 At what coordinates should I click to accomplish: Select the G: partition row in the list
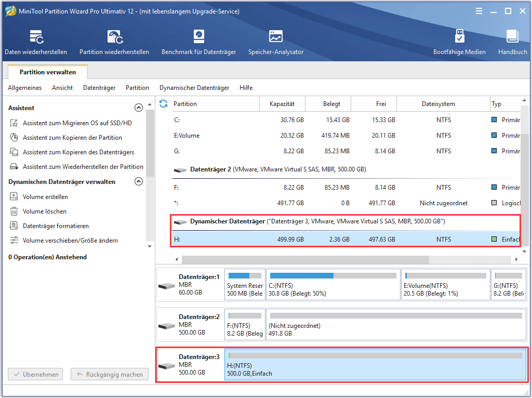[346, 151]
